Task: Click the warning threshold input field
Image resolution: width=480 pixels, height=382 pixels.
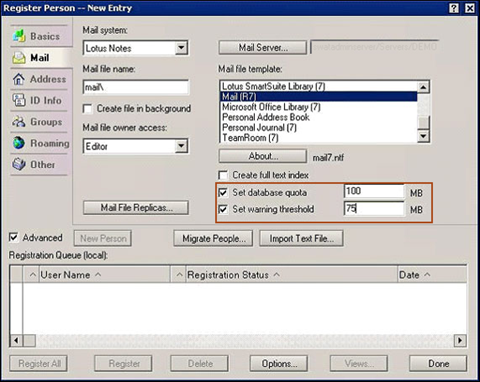Action: point(374,209)
